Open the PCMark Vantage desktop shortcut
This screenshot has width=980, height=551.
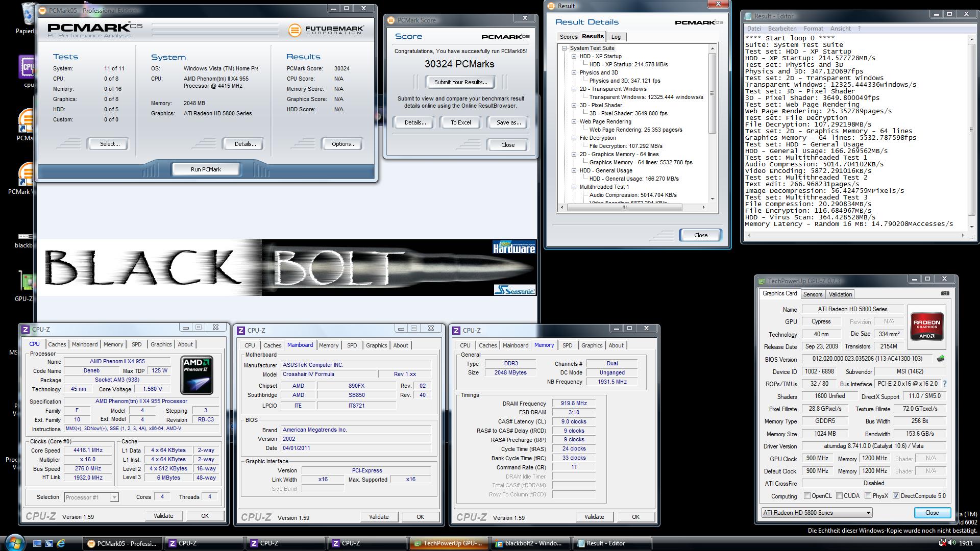point(25,179)
